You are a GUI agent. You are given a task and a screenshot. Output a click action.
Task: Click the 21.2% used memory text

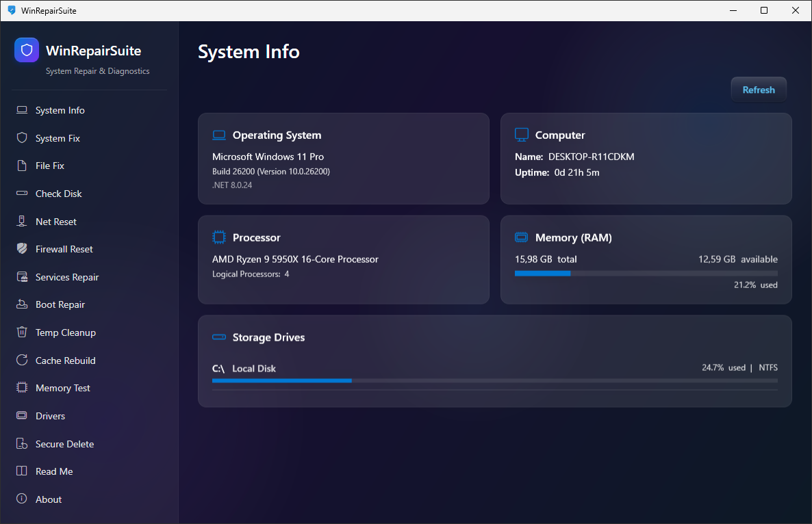[756, 285]
